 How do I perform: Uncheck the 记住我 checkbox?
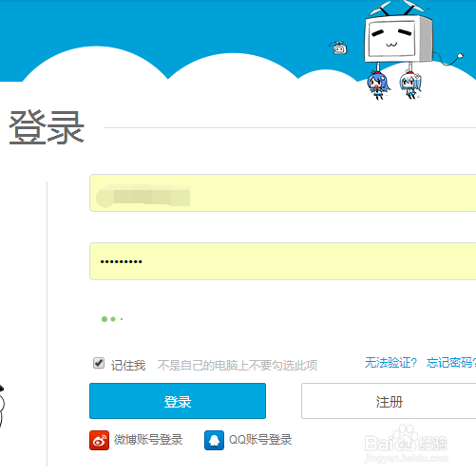99,363
